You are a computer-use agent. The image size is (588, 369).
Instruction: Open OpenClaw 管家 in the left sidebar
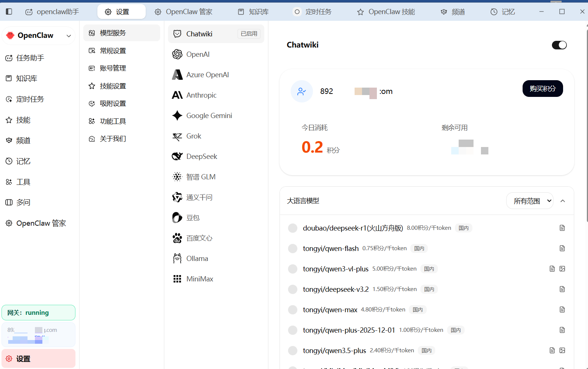tap(39, 223)
